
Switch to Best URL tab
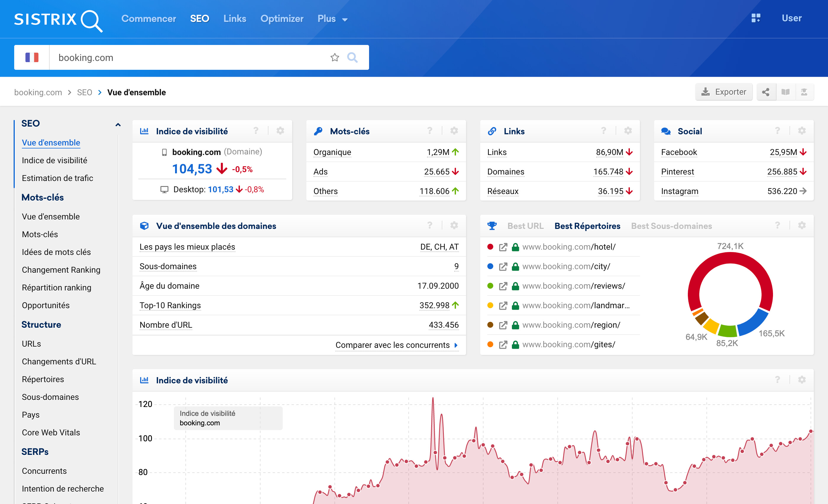click(525, 226)
